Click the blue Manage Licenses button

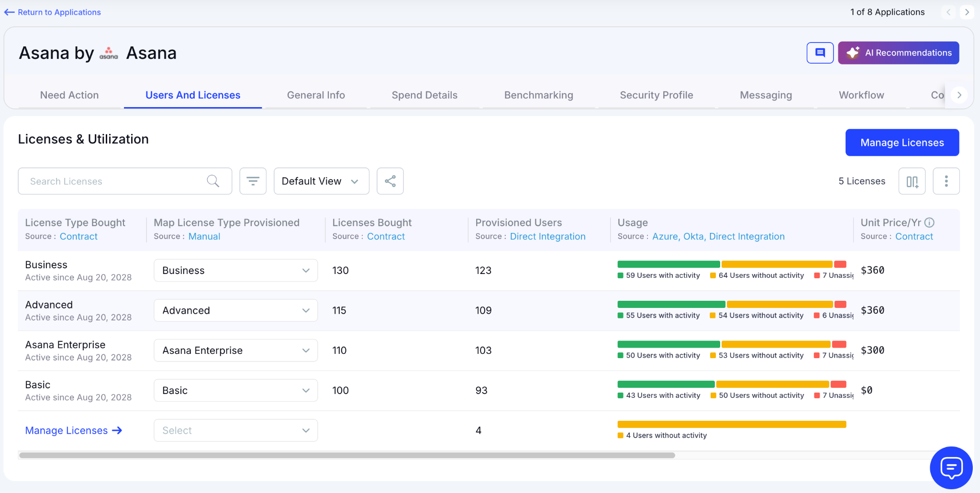tap(902, 142)
